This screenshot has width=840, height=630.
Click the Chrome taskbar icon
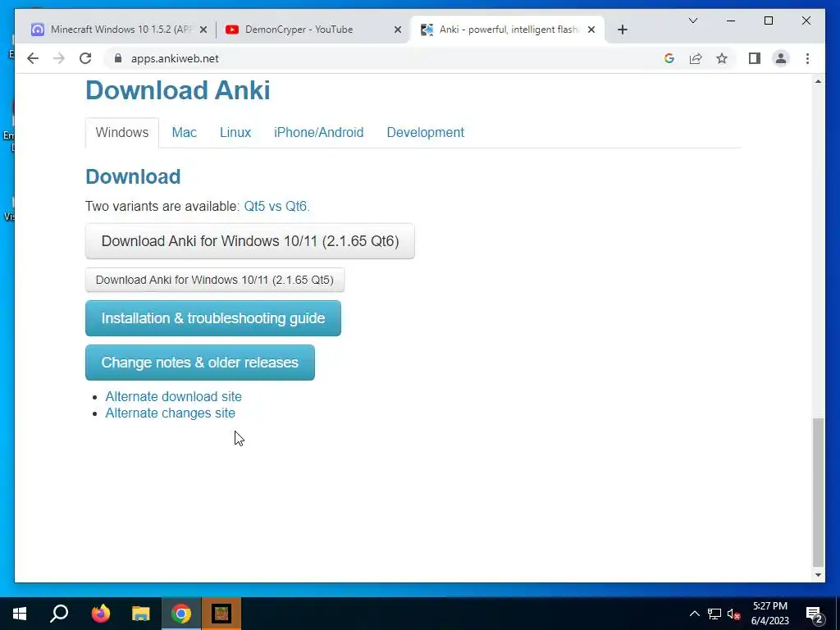181,614
